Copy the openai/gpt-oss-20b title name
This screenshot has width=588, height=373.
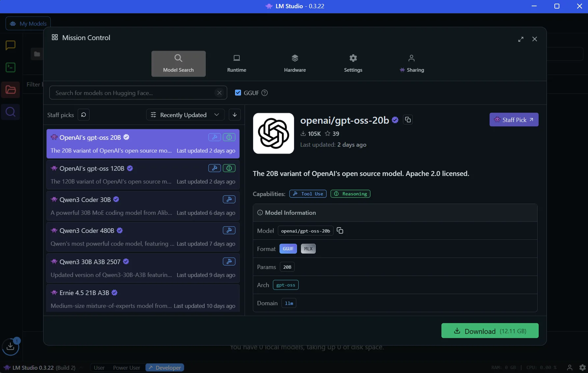[x=408, y=120]
